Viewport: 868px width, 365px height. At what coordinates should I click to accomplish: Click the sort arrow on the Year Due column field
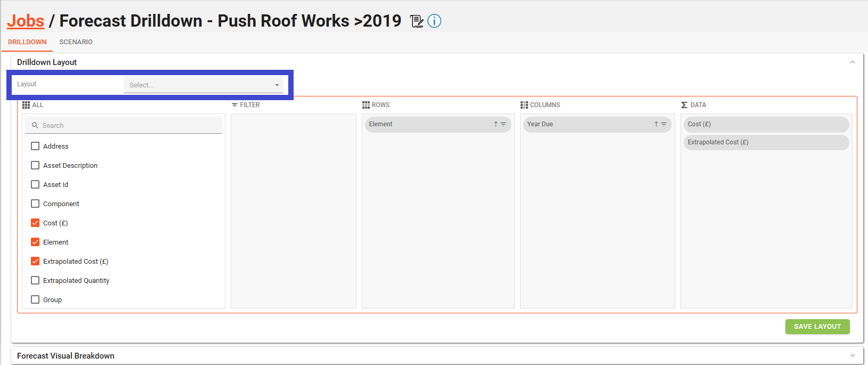(656, 124)
